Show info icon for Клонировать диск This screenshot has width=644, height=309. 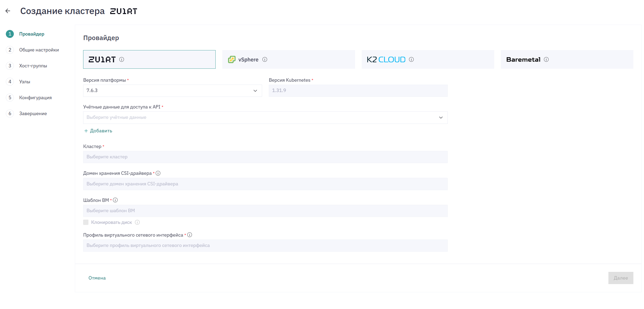[x=137, y=222]
